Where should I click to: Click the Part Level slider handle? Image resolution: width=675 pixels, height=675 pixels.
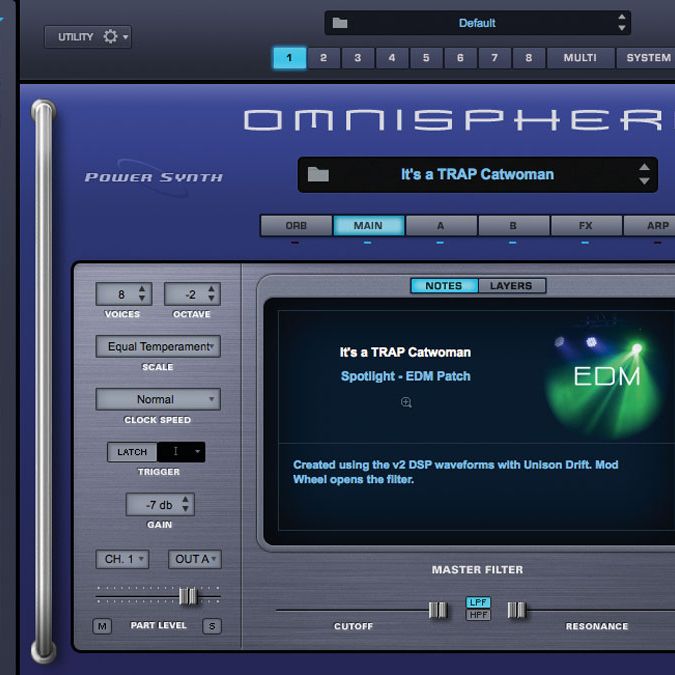[188, 596]
